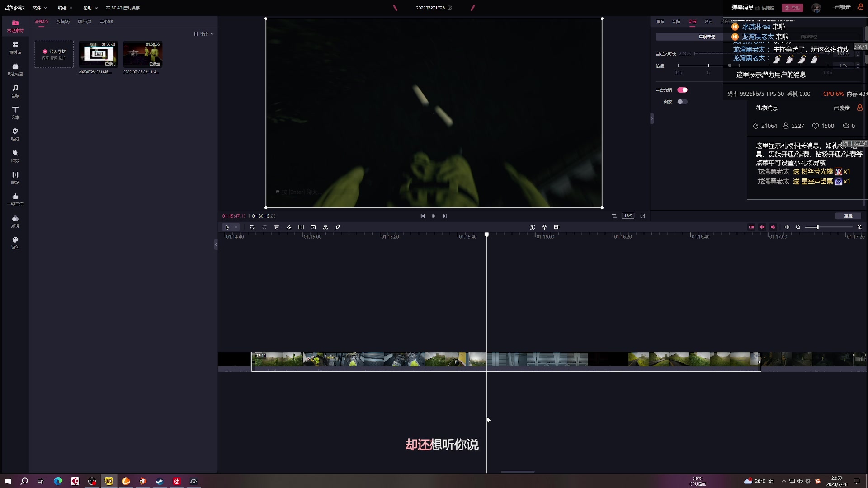Image resolution: width=868 pixels, height=488 pixels.
Task: Click the 导入素材 import media button
Action: click(54, 54)
